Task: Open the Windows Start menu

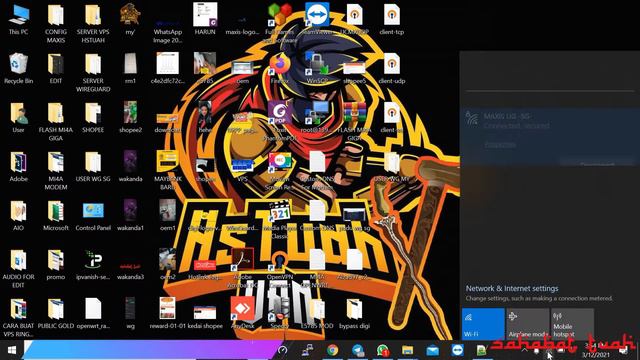Action: tap(11, 350)
